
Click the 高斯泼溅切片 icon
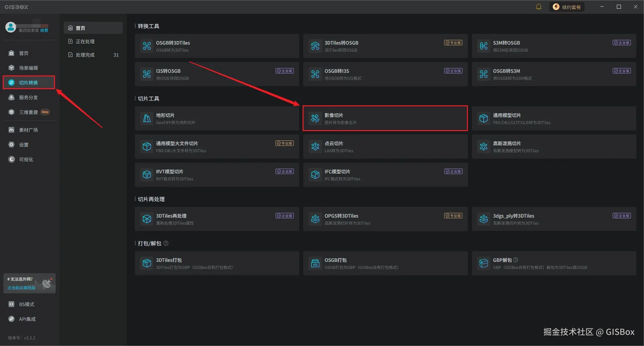pos(484,147)
